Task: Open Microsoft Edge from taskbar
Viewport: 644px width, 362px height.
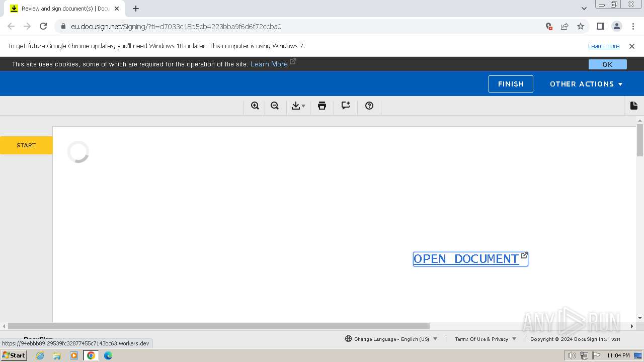Action: coord(108,355)
